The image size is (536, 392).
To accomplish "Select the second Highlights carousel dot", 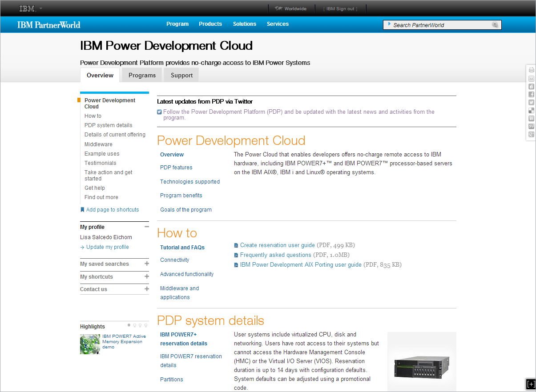I will click(135, 325).
